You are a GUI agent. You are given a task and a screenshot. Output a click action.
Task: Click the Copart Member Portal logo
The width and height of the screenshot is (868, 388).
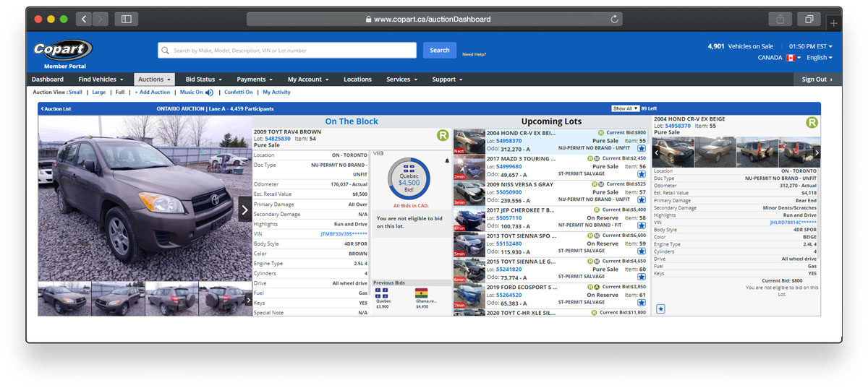click(x=63, y=53)
